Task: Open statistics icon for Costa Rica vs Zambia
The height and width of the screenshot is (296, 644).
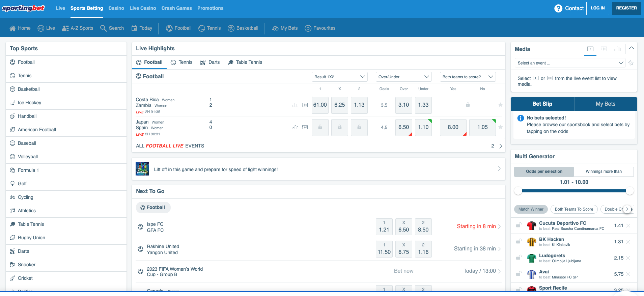Action: pos(295,105)
